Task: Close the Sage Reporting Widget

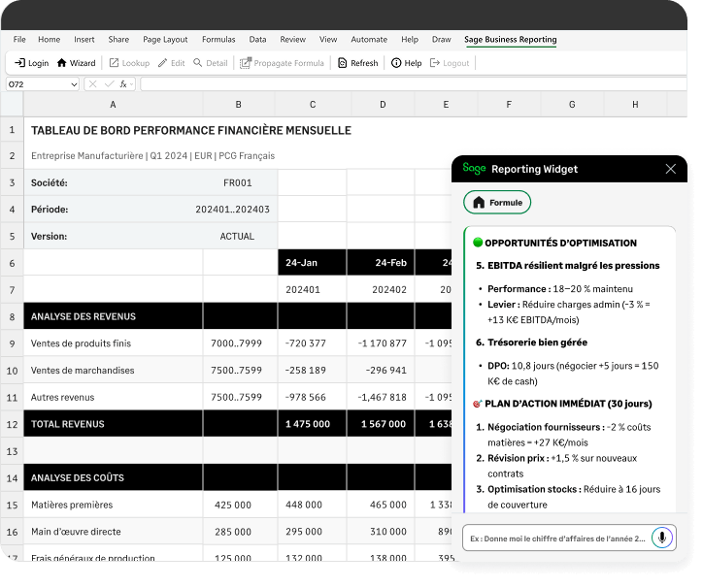Action: (x=671, y=169)
